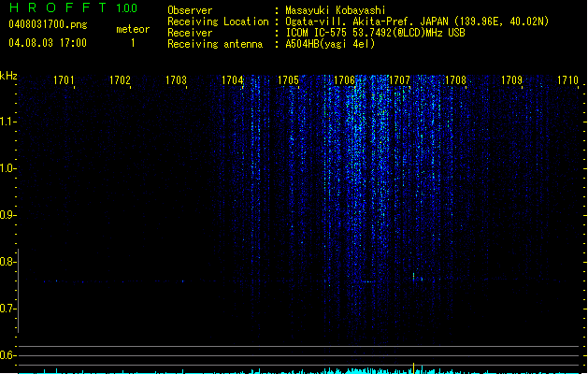
Task: Click the 1.0 kHz frequency label
Action: point(7,168)
